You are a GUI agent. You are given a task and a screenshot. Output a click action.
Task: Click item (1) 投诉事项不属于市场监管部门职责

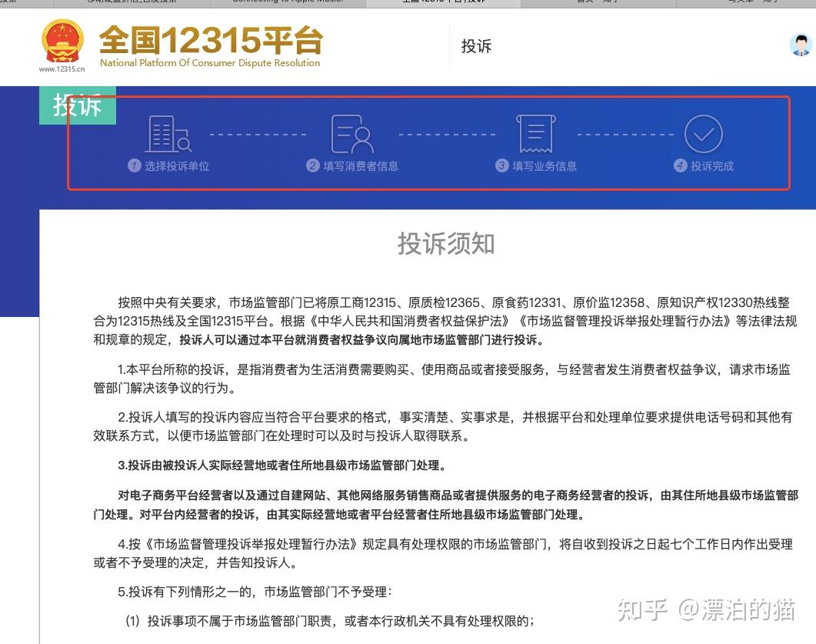coord(330,621)
